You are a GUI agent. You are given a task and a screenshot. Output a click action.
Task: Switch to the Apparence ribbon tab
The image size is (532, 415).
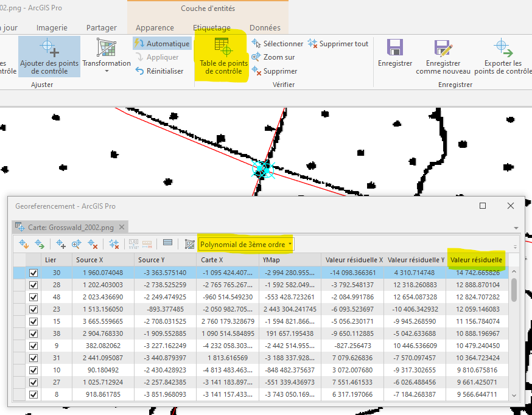tap(155, 27)
